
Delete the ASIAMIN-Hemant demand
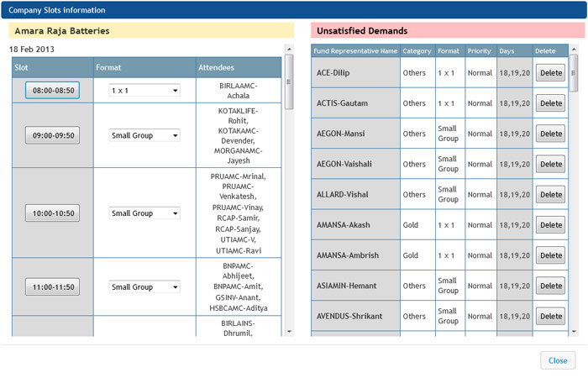coord(550,286)
